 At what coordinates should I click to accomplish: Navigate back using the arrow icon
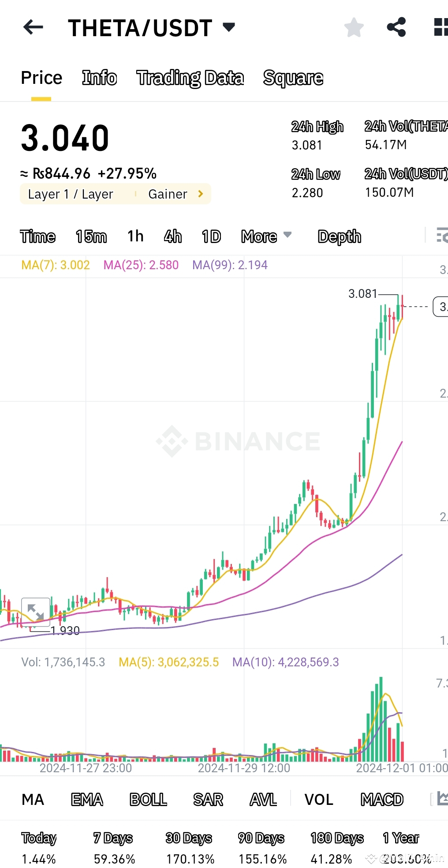[x=33, y=27]
